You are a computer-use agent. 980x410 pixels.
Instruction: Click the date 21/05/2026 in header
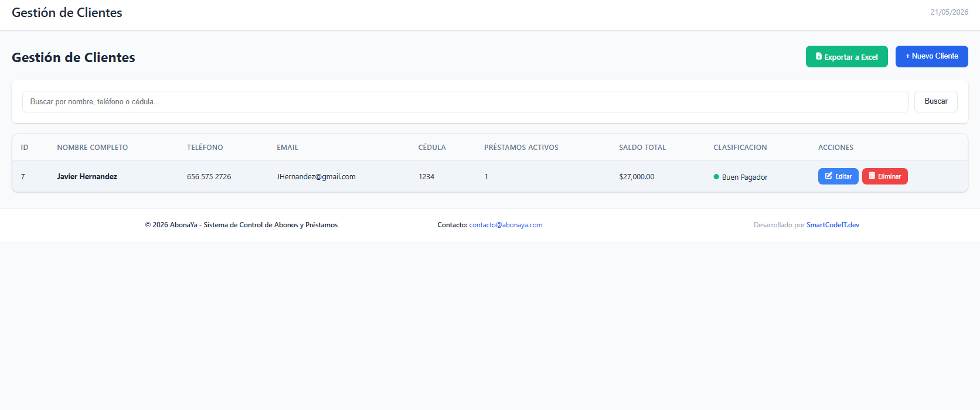(950, 12)
